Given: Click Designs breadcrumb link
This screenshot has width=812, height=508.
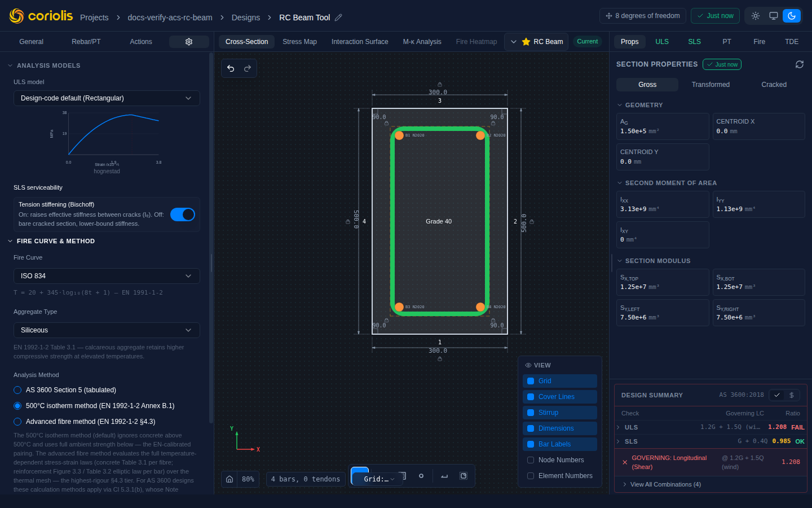Looking at the screenshot, I should [246, 17].
